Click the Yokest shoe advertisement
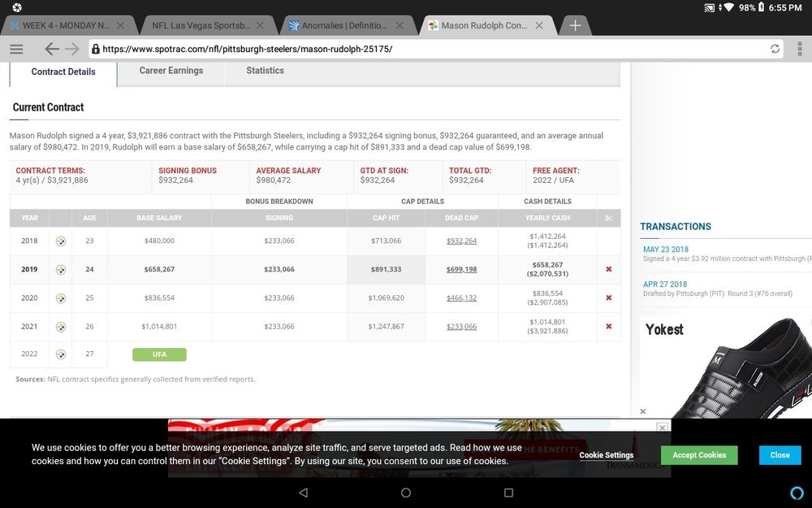 click(x=726, y=367)
